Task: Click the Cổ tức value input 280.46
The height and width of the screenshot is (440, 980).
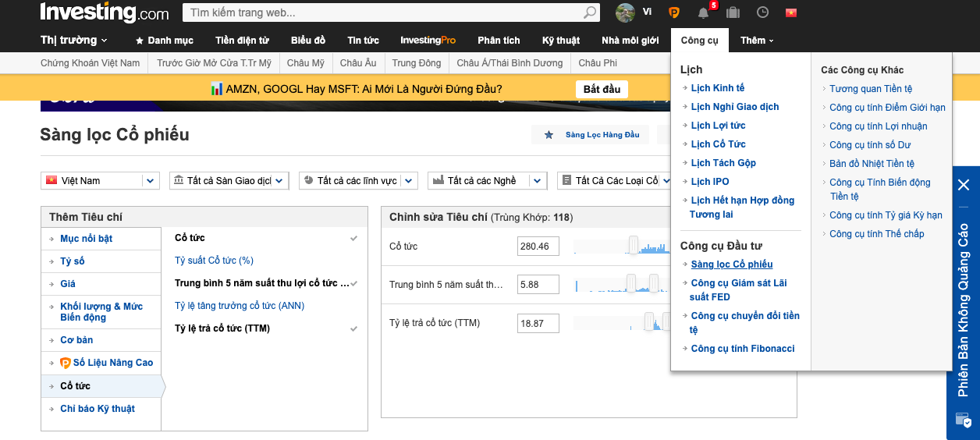Action: pyautogui.click(x=538, y=247)
